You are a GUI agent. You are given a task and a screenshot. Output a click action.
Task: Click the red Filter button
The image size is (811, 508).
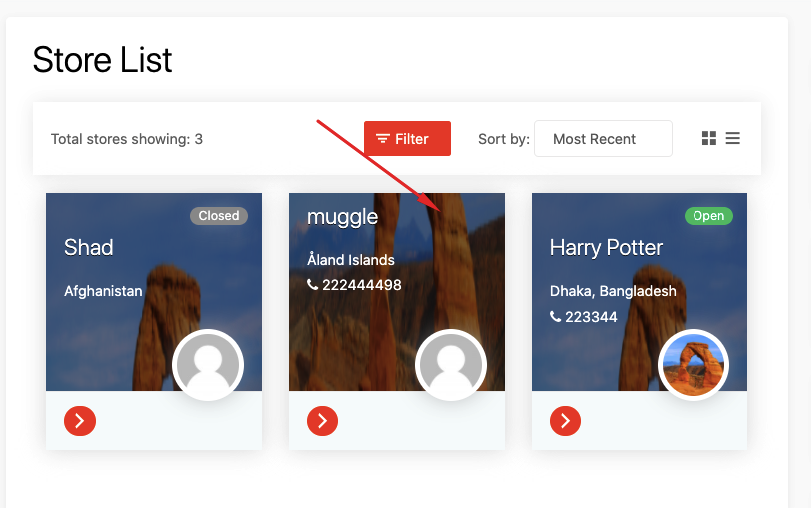[x=407, y=139]
